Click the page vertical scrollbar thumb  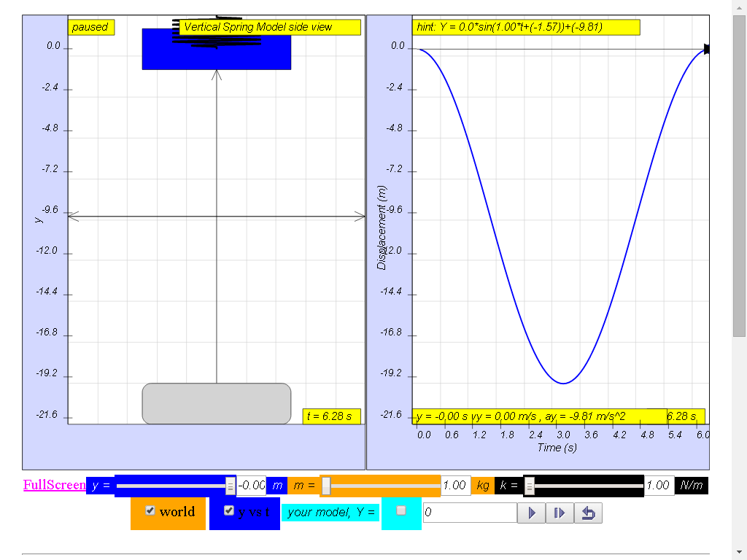[x=739, y=175]
